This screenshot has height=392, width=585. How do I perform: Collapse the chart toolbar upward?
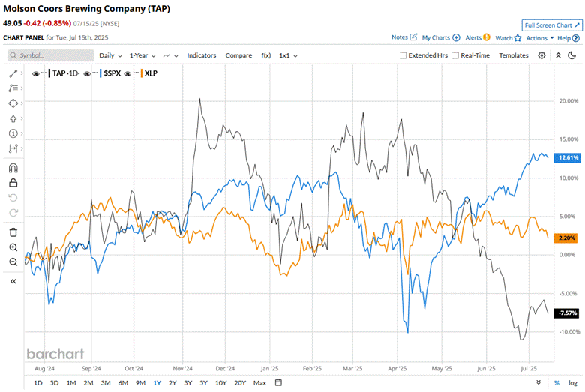tap(558, 55)
